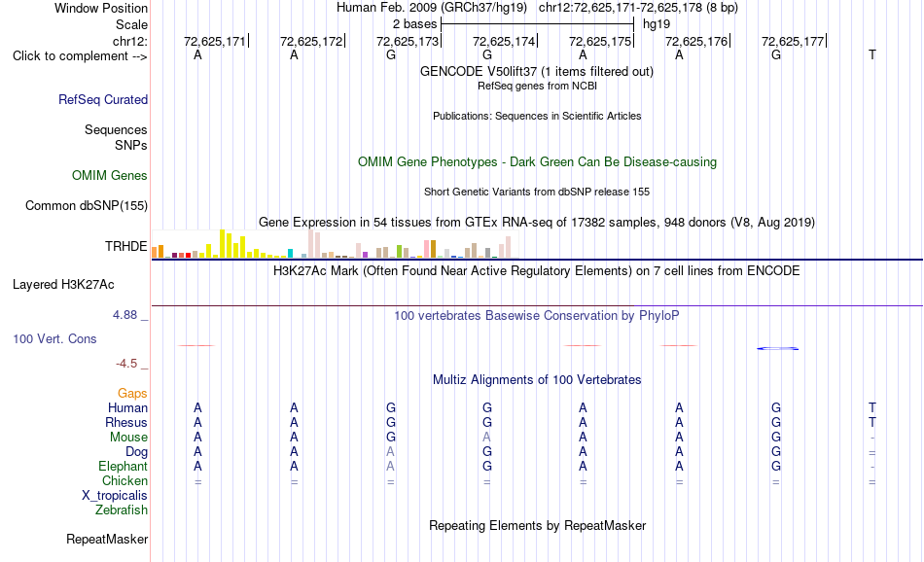Click the faded A in the Dog row
The image size is (924, 562).
click(x=391, y=452)
